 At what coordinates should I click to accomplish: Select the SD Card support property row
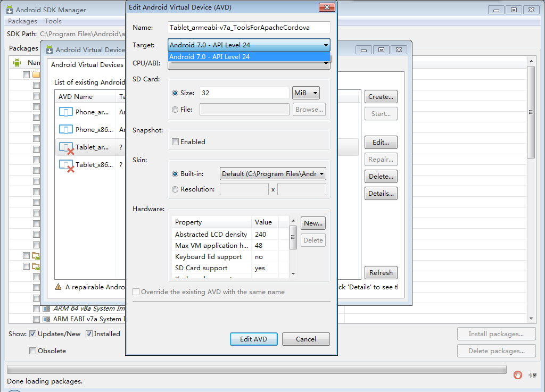click(230, 268)
